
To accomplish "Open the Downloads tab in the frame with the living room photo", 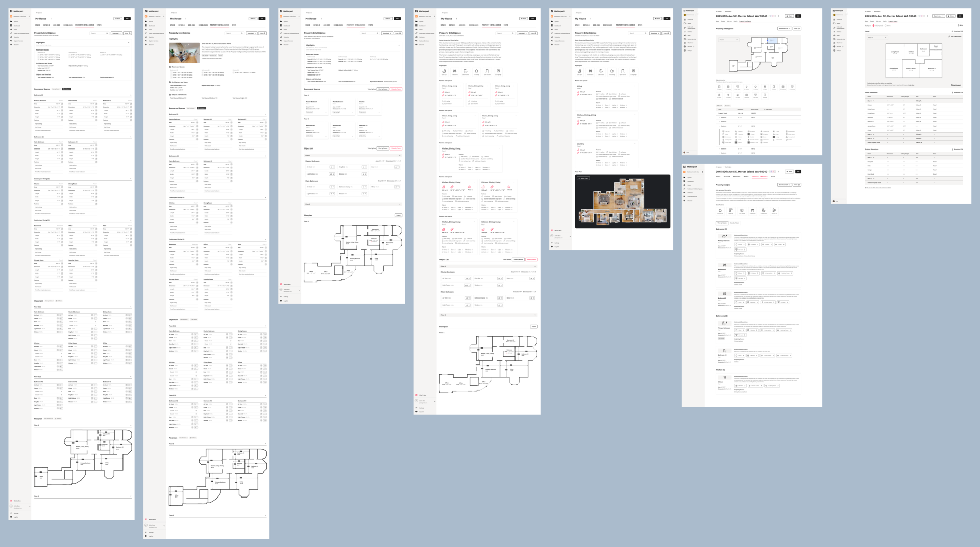I will point(203,24).
